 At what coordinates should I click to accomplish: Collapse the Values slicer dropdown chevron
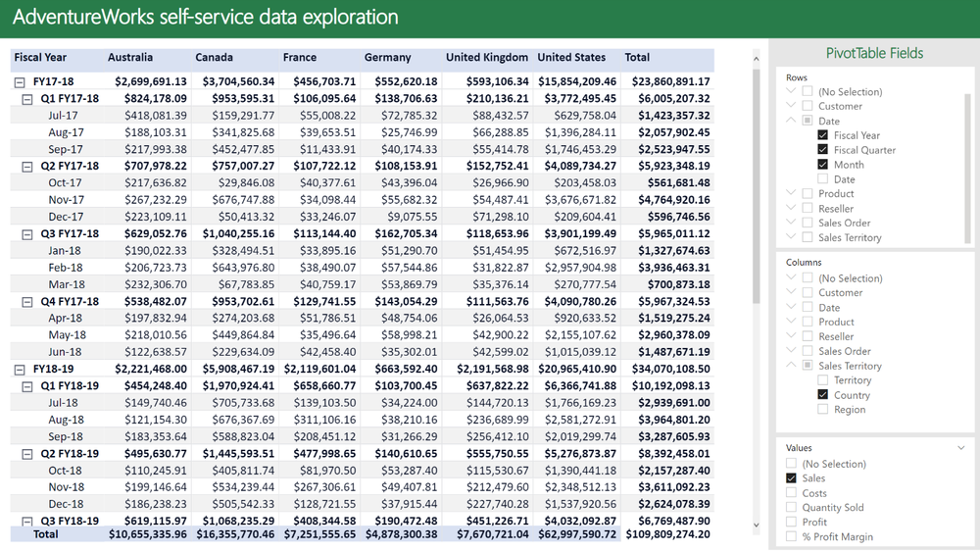[960, 448]
